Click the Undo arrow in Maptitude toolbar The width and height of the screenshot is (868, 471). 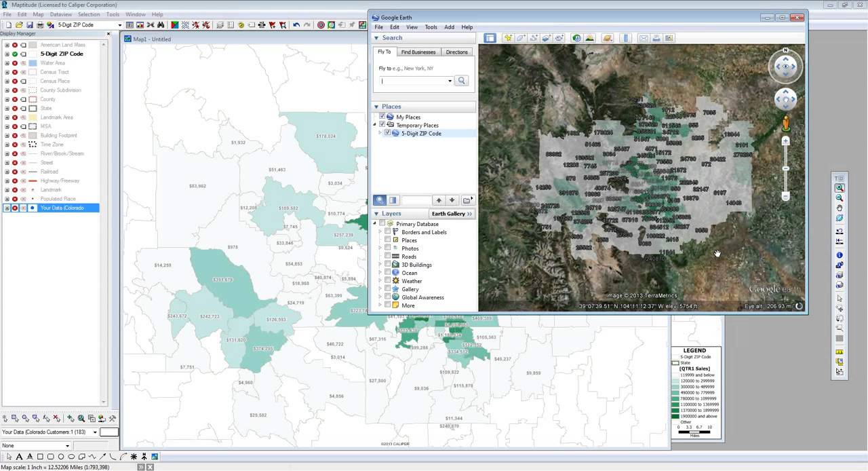[296, 25]
